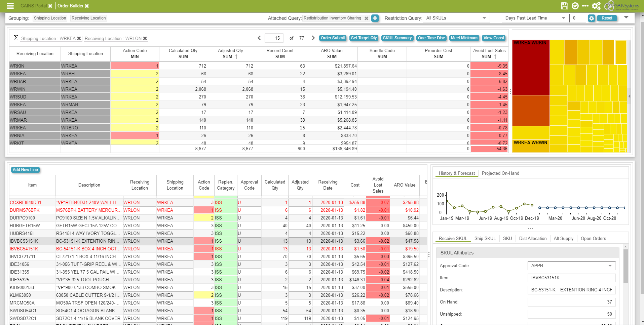Switch to Projected On-Hand tab
The image size is (644, 325).
coord(500,173)
